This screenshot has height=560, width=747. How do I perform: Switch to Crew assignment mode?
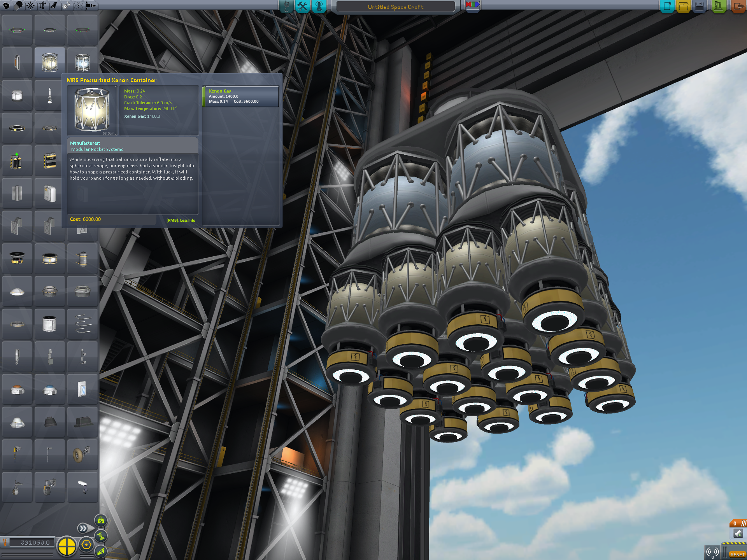319,6
